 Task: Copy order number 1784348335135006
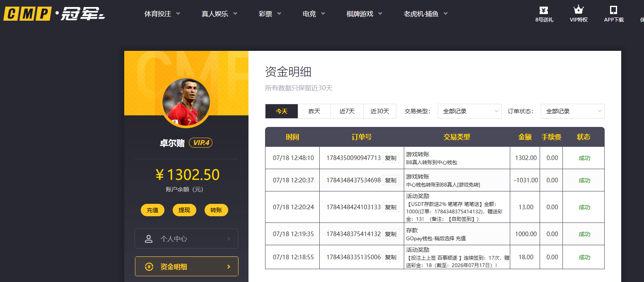click(391, 257)
